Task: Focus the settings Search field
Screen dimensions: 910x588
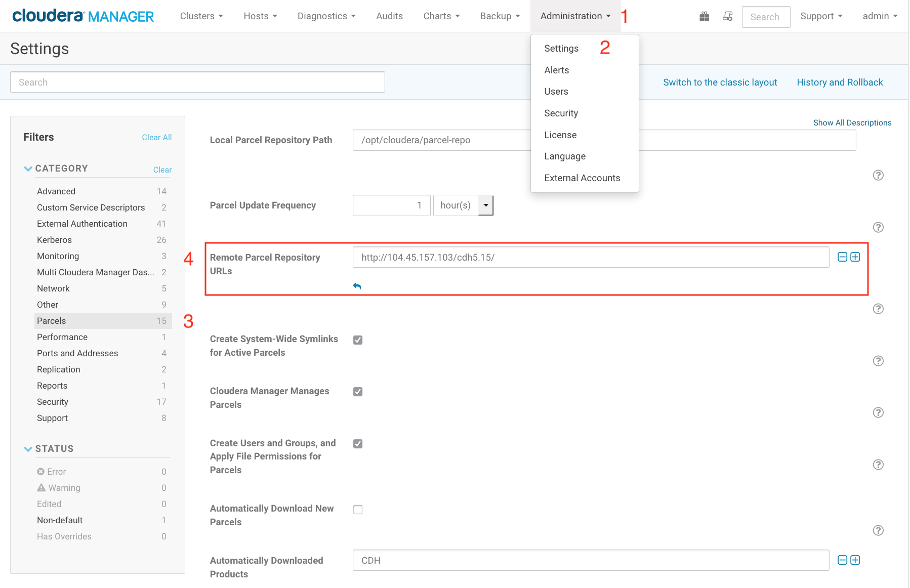Action: pos(197,82)
